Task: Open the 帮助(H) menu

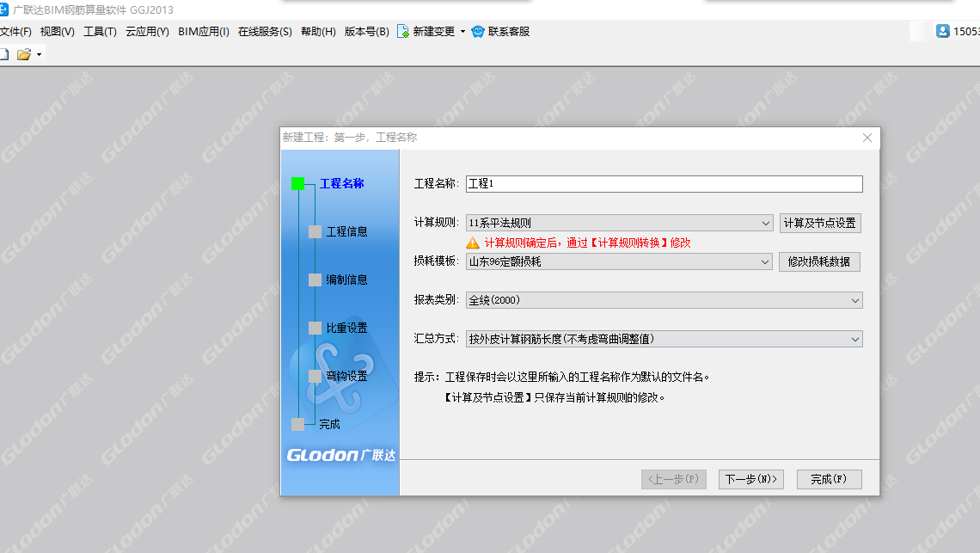Action: point(318,31)
